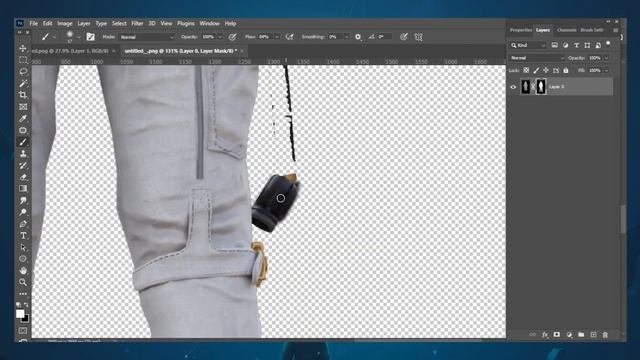Viewport: 640px width, 360px height.
Task: Switch to the Channels tab
Action: [567, 30]
